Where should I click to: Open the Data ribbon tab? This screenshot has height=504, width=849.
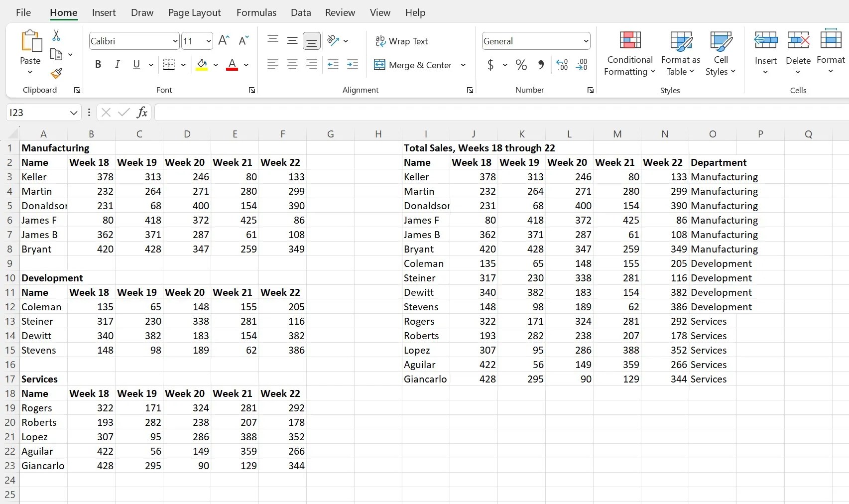pos(301,12)
